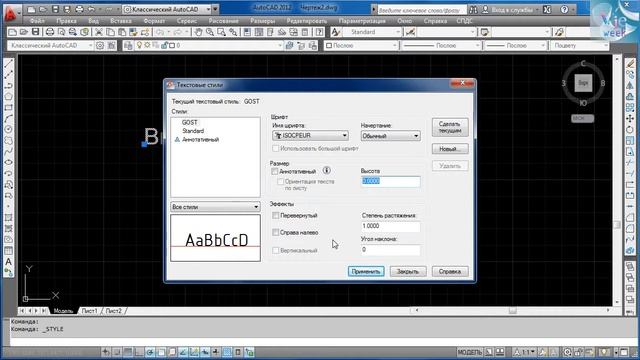Select the Standard style in styles list
The image size is (640, 360).
193,131
